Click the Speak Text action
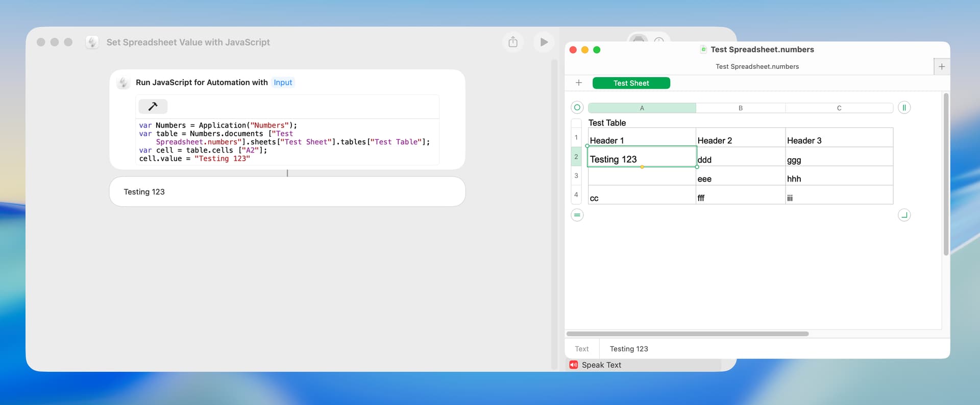This screenshot has width=980, height=405. (601, 365)
